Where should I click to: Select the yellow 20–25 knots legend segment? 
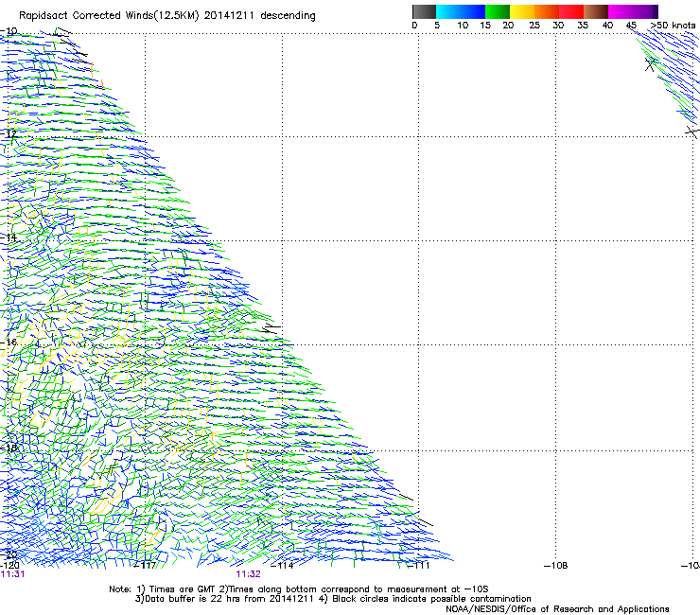522,11
